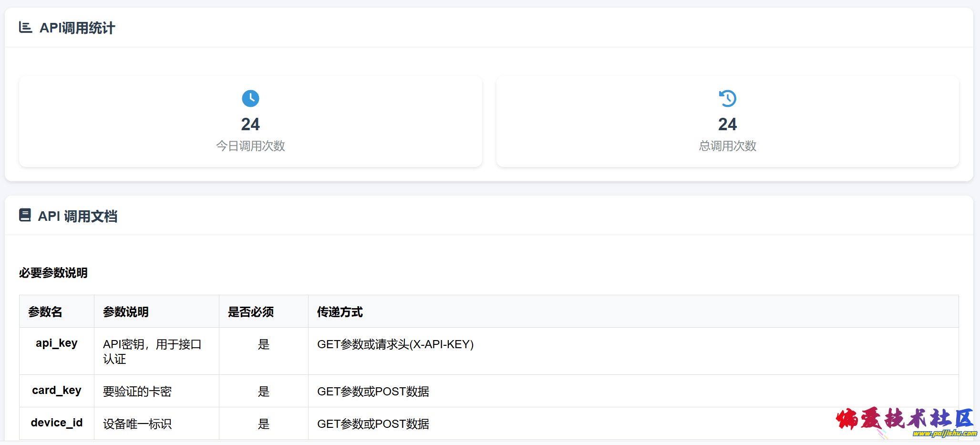Image resolution: width=980 pixels, height=445 pixels.
Task: Open the www.paijishu.com watermark link
Action: click(944, 434)
